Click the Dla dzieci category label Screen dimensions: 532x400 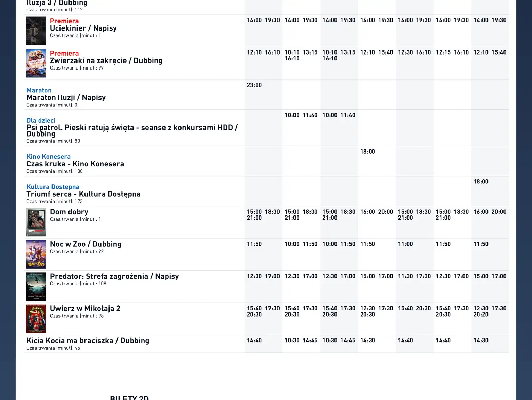(x=41, y=121)
